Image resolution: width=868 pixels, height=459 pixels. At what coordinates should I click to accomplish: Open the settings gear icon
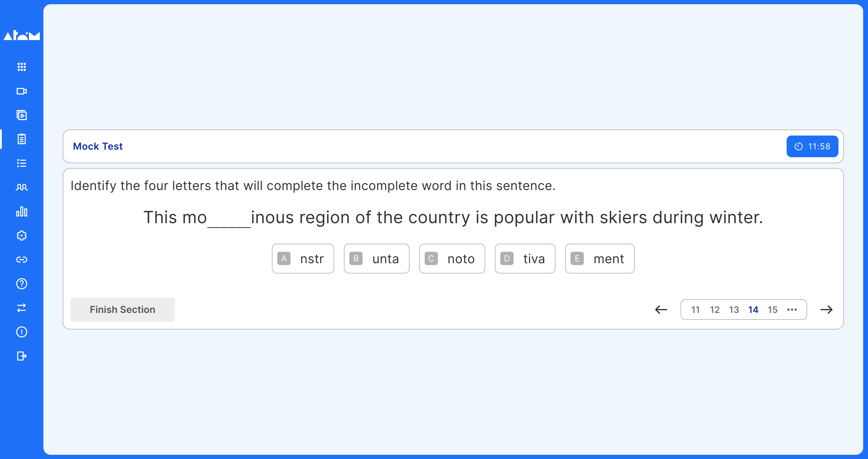[x=22, y=236]
